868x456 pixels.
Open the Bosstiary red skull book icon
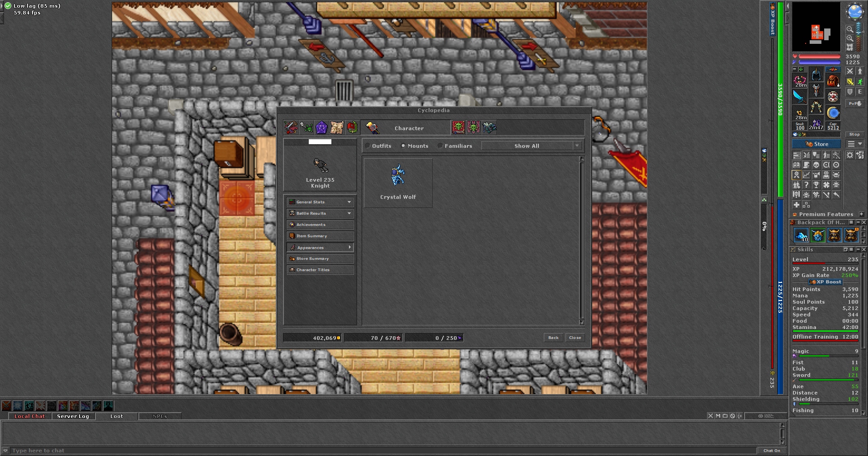point(458,128)
